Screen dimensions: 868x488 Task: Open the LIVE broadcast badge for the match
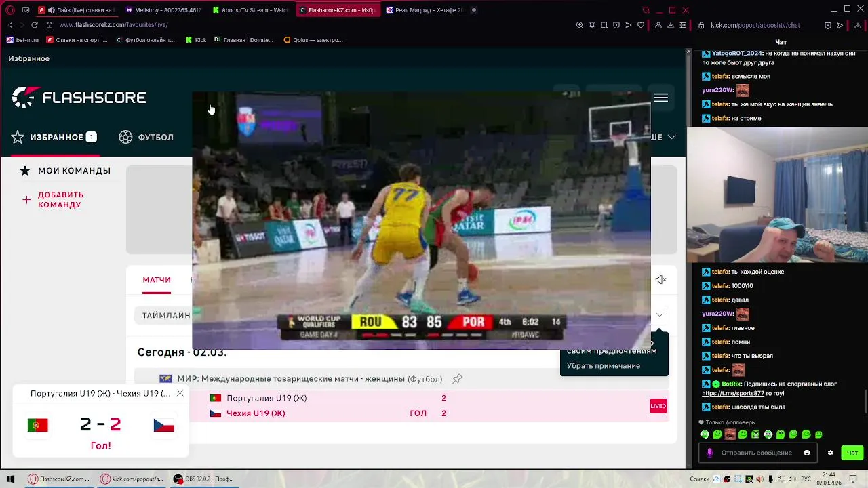coord(658,406)
